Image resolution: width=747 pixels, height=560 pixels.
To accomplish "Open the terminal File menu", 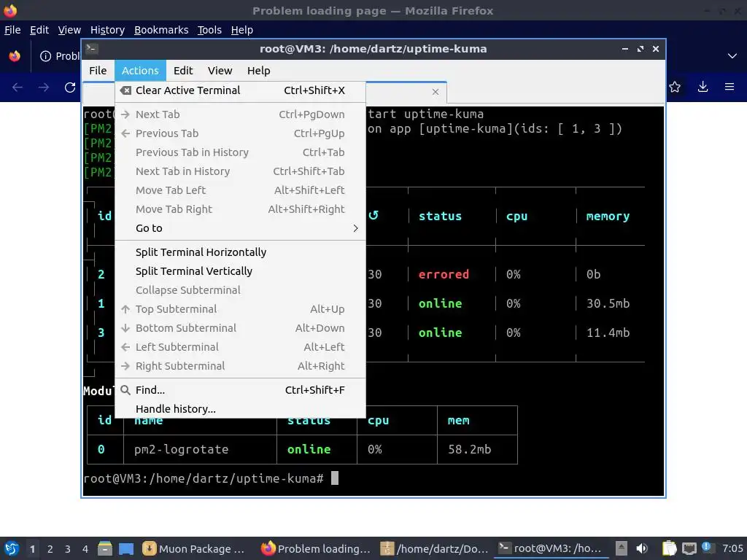I will coord(98,71).
